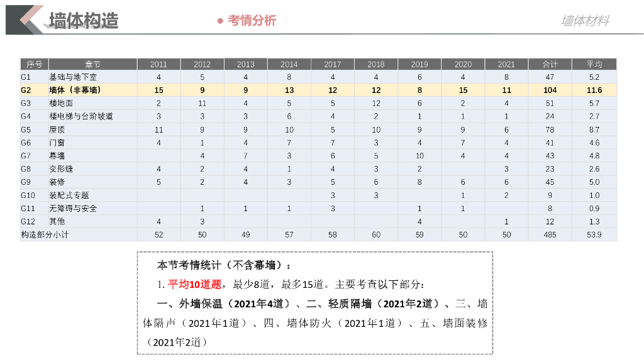Select the row label 无障碍与安全
644x362 pixels.
tap(73, 208)
